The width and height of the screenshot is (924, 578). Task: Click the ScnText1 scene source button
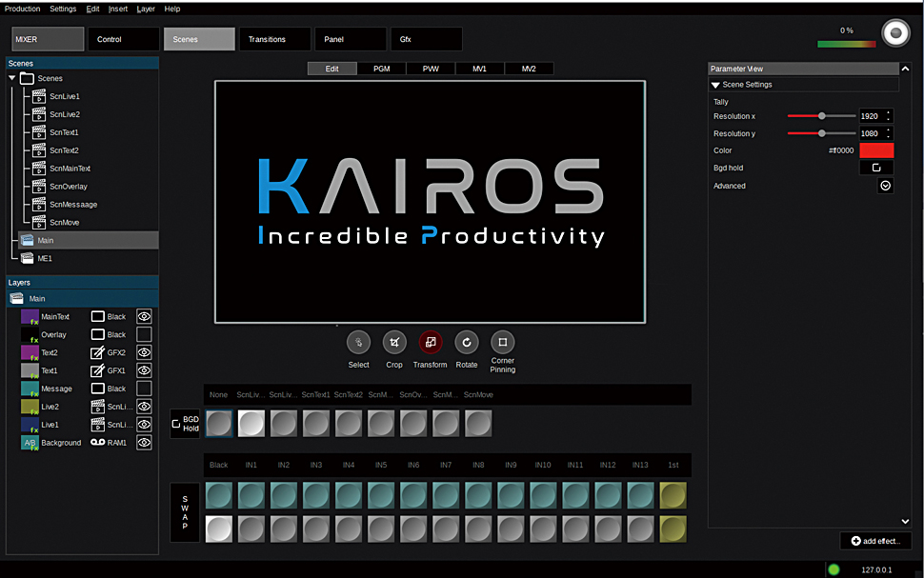316,424
